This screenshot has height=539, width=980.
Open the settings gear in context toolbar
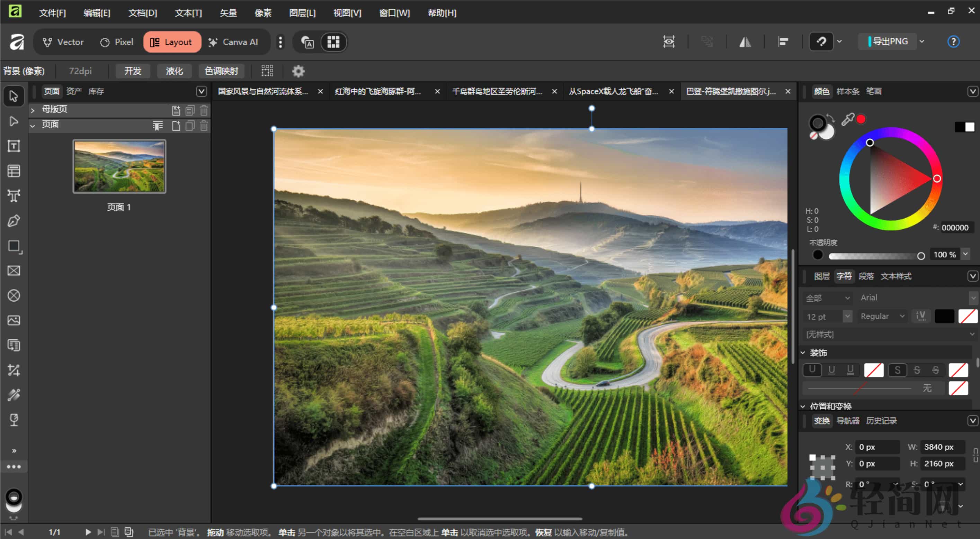tap(298, 71)
